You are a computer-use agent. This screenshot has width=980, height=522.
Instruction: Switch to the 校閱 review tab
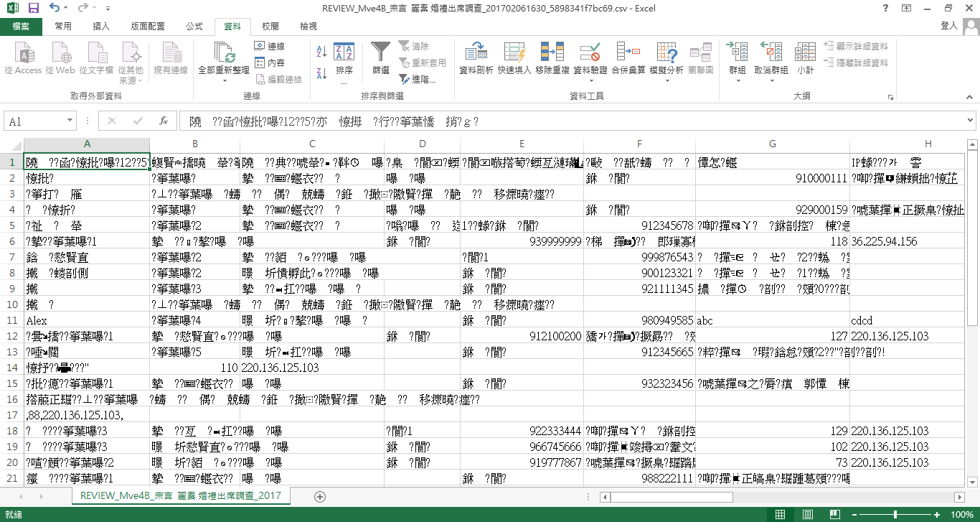tap(270, 27)
